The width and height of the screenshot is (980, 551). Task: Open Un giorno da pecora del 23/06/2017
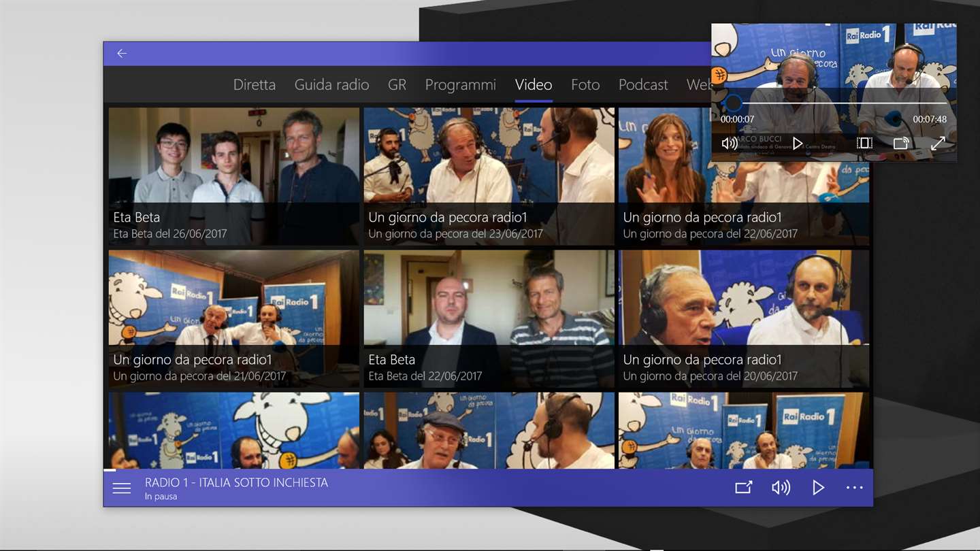point(489,176)
